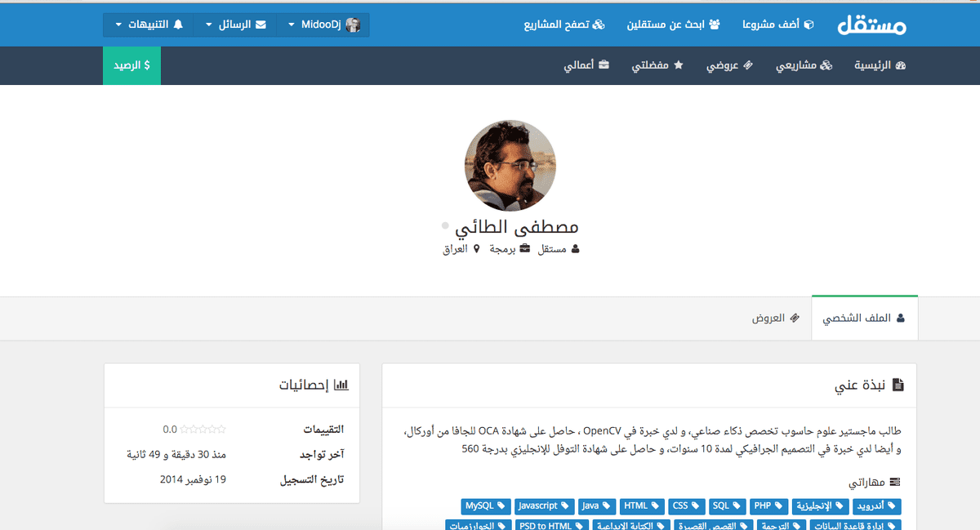Screen dimensions: 980x530
Task: Click the cubes icon beside تصفح المشاريع
Action: pos(599,24)
